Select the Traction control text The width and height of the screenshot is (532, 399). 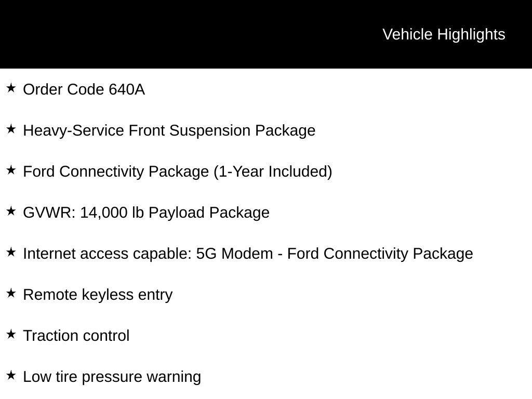click(x=76, y=336)
